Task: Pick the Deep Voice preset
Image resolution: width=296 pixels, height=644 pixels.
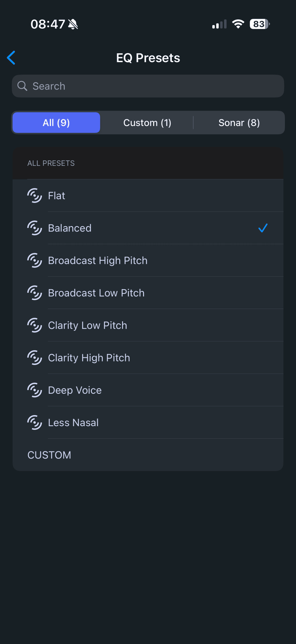Action: click(x=75, y=390)
